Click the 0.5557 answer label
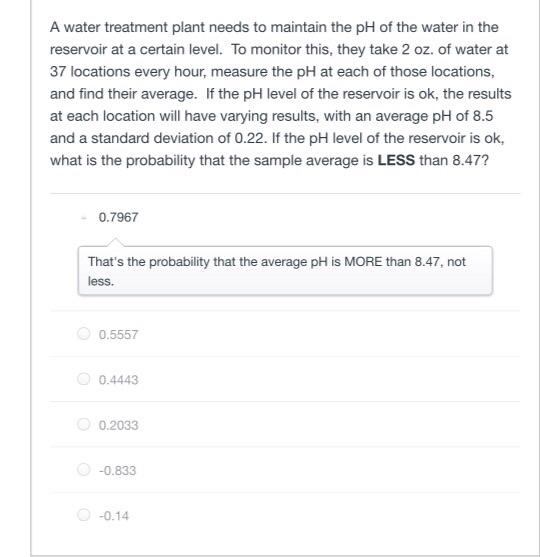The image size is (540, 557). [x=118, y=335]
